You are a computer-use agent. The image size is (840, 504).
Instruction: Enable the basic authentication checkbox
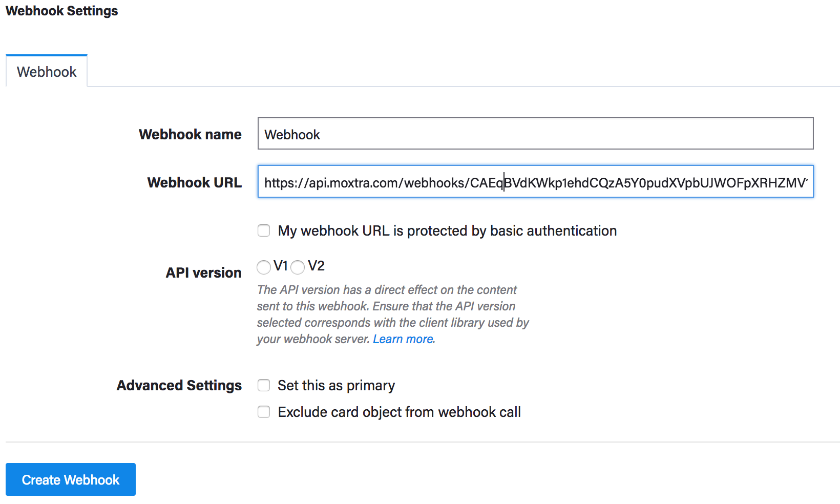(264, 231)
